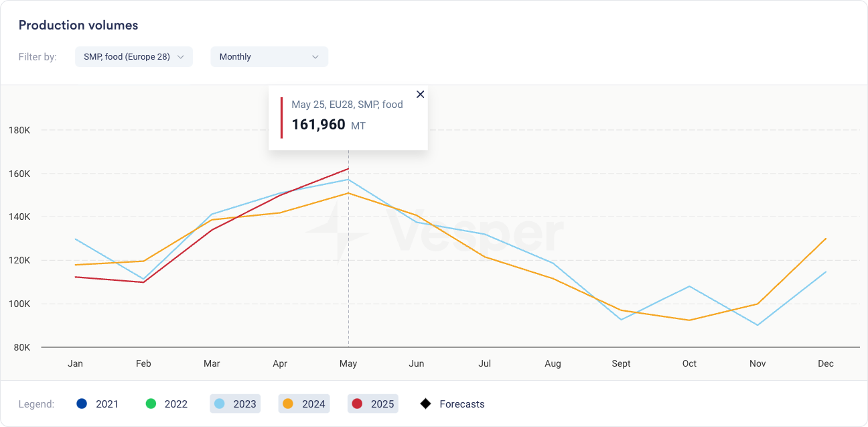Click the dark blue 2021 color dot

pos(82,404)
